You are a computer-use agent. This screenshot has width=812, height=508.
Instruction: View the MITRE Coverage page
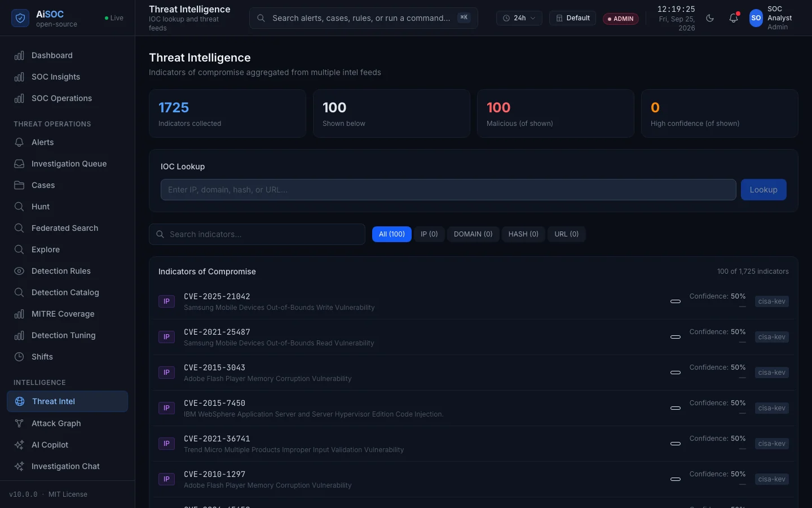[x=67, y=314]
